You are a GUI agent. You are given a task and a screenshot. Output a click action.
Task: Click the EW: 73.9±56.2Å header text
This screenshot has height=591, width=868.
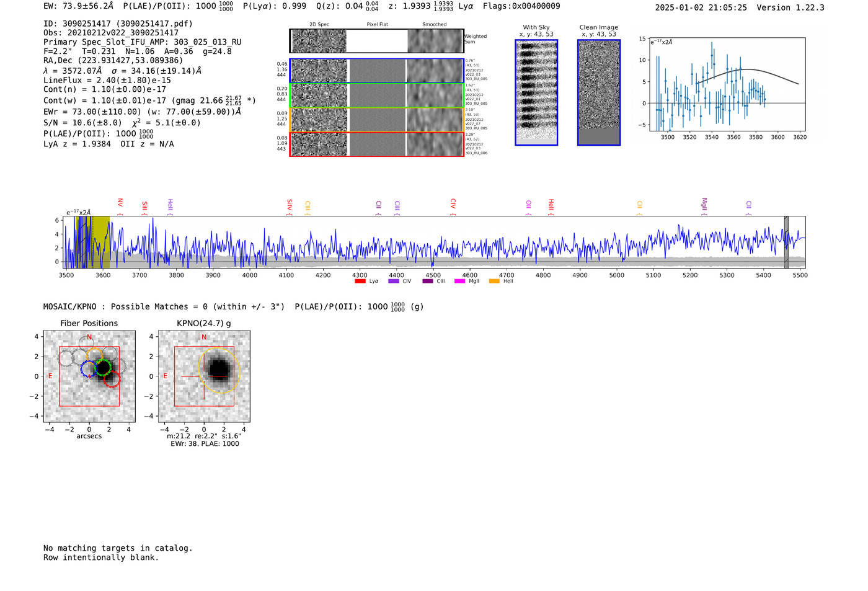pos(79,6)
